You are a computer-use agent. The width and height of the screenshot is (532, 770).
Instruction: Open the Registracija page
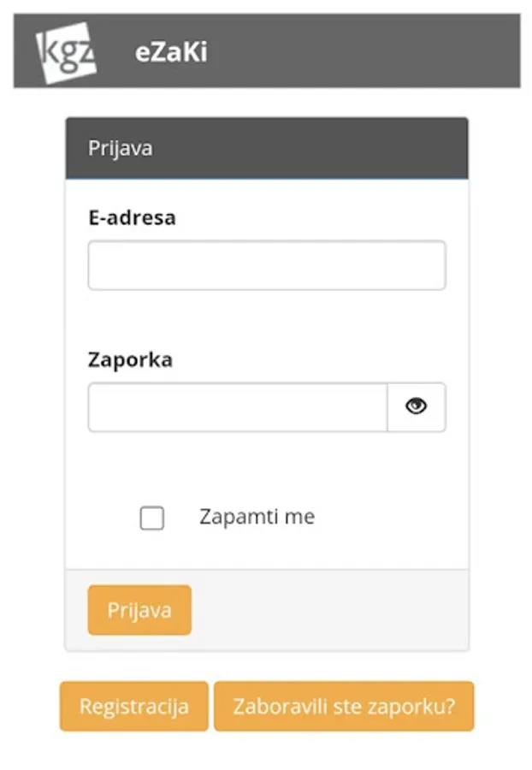[134, 707]
